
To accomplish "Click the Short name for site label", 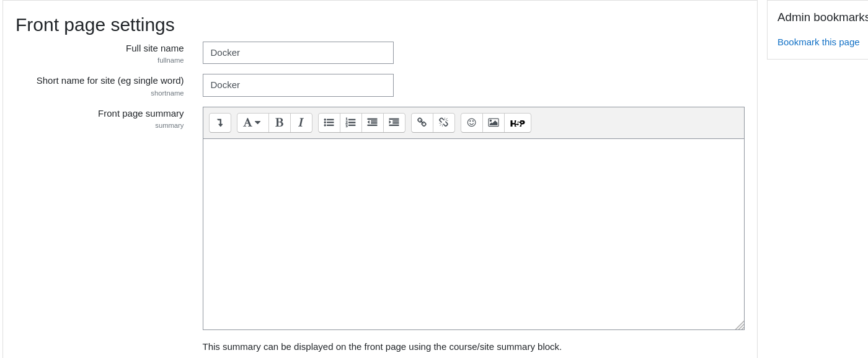I will pos(110,81).
